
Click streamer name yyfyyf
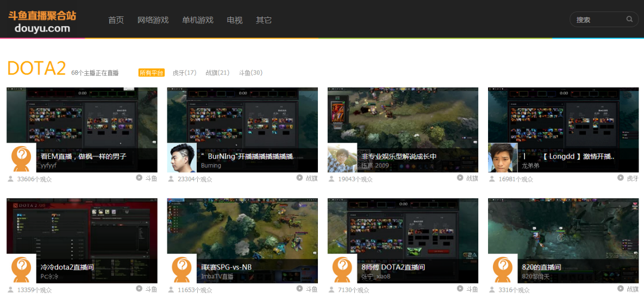pyautogui.click(x=48, y=166)
